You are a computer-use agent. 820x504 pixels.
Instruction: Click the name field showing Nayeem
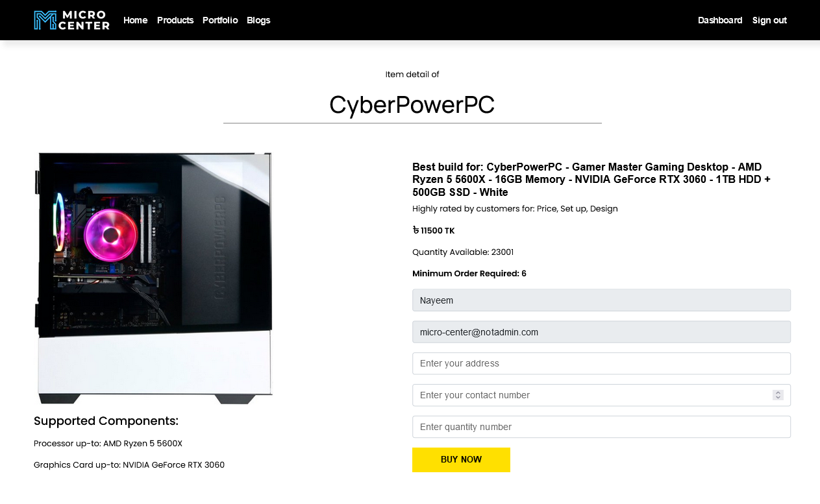point(601,300)
